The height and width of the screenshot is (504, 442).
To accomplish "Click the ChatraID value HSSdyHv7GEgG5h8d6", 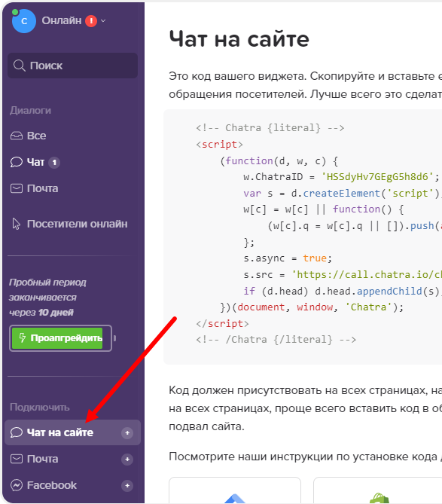I will coord(378,177).
